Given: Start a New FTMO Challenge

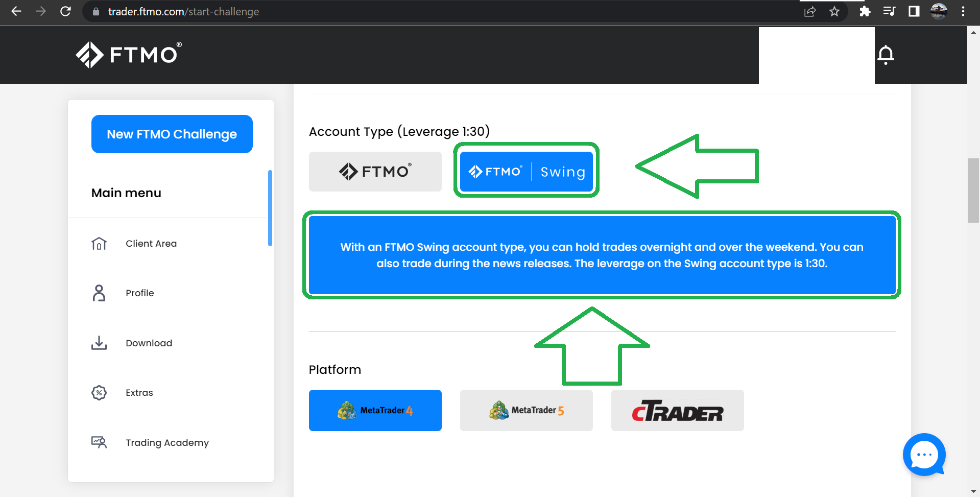Looking at the screenshot, I should pyautogui.click(x=172, y=134).
